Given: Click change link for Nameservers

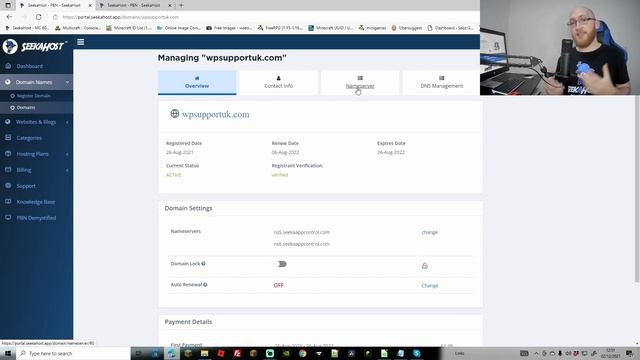Looking at the screenshot, I should click(429, 232).
